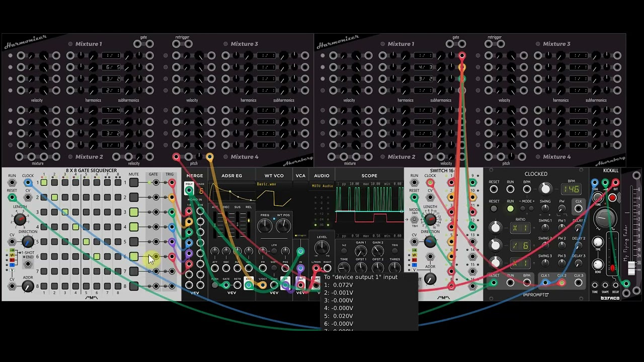Click the TRIG button on SCOPE

395,250
